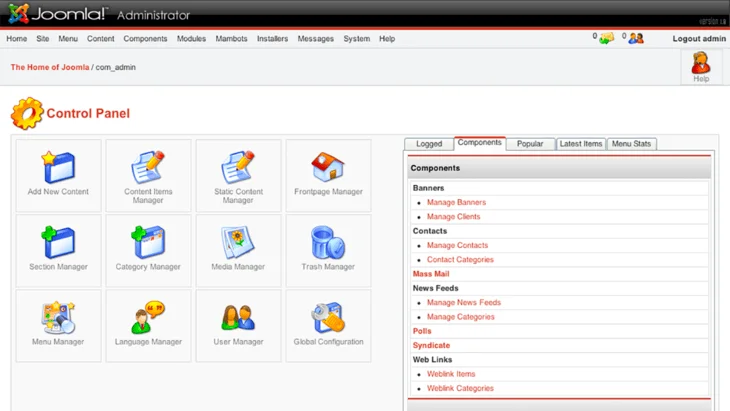The height and width of the screenshot is (411, 730).
Task: Open the Mambots menu
Action: [231, 39]
